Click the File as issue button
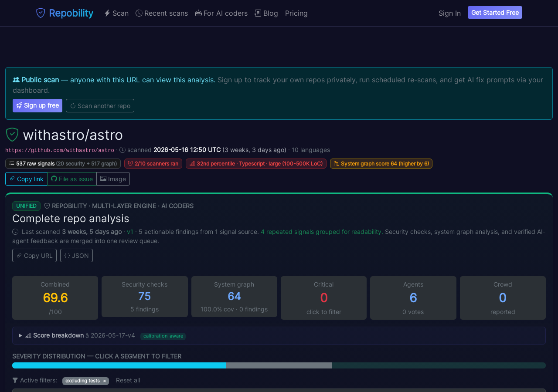Viewport: 558px width, 392px height. pyautogui.click(x=72, y=179)
